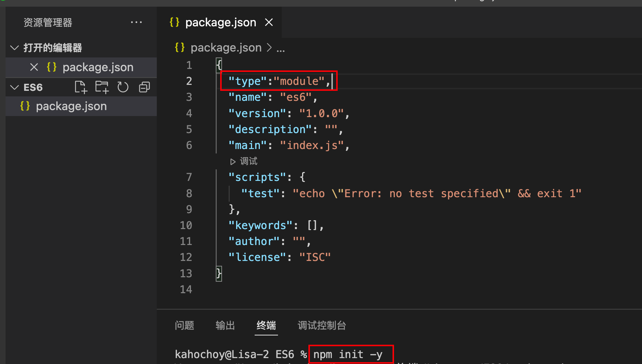Open the 输出 output panel tab
642x364 pixels.
(x=225, y=325)
